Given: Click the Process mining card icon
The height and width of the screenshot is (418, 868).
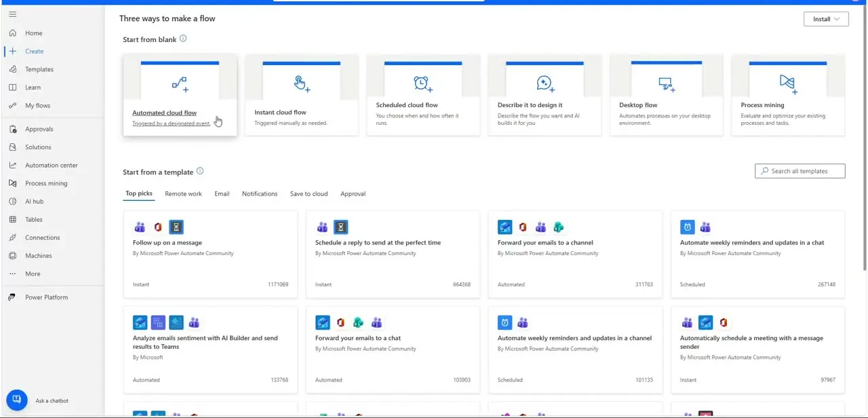Looking at the screenshot, I should pos(788,84).
